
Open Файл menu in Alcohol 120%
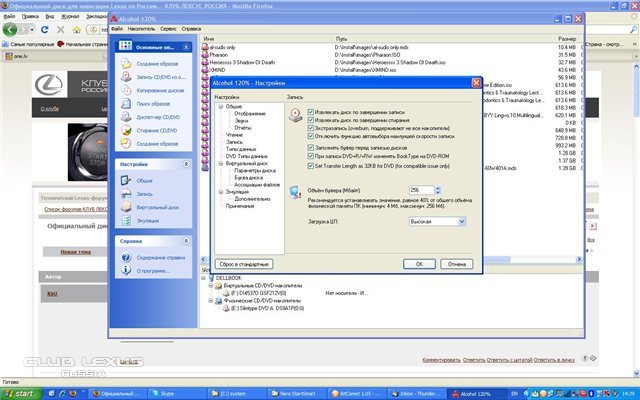pos(117,29)
